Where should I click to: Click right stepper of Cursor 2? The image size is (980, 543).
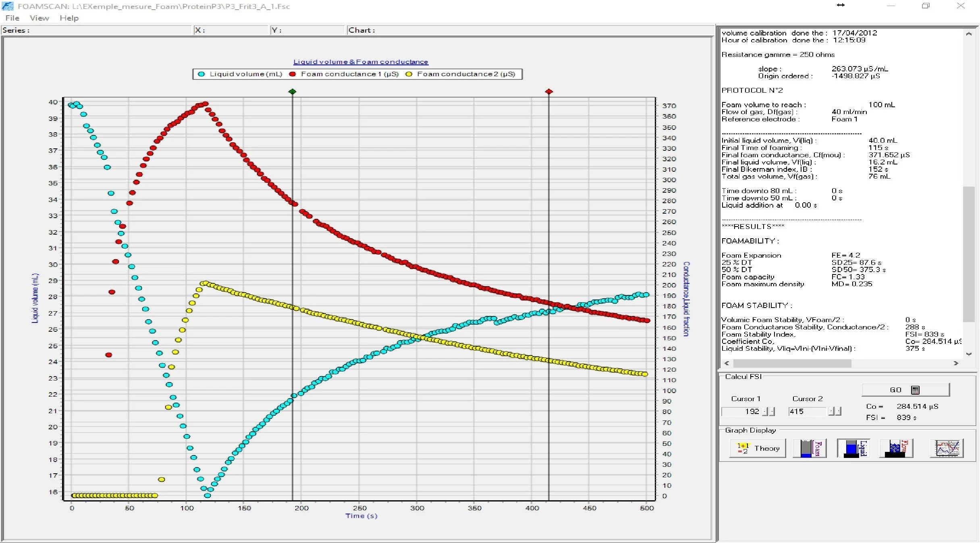pyautogui.click(x=838, y=412)
